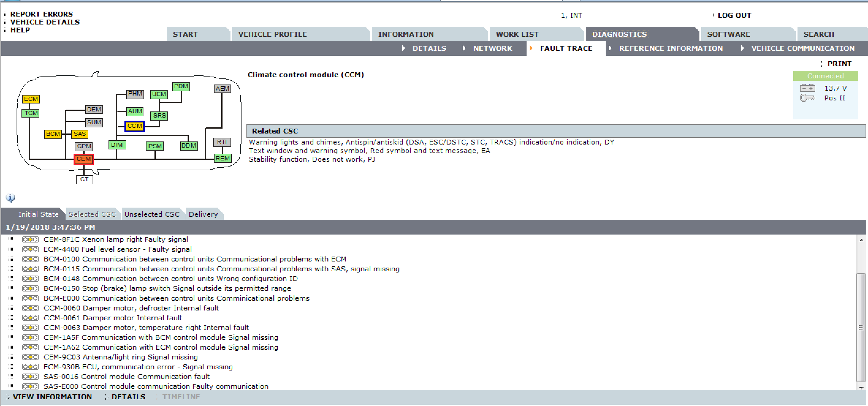Click the blue information icon below the diagram
Image resolution: width=868 pixels, height=406 pixels.
click(10, 197)
